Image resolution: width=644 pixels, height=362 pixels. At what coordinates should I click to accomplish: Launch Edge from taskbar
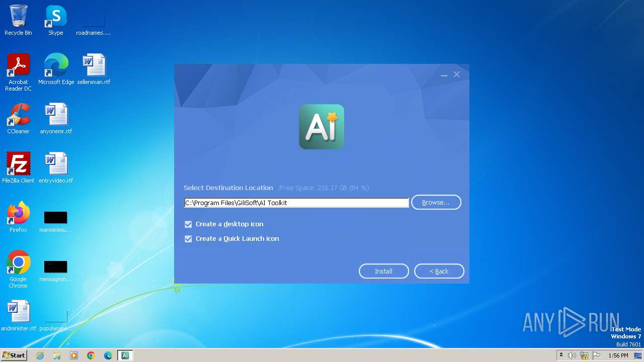point(108,355)
